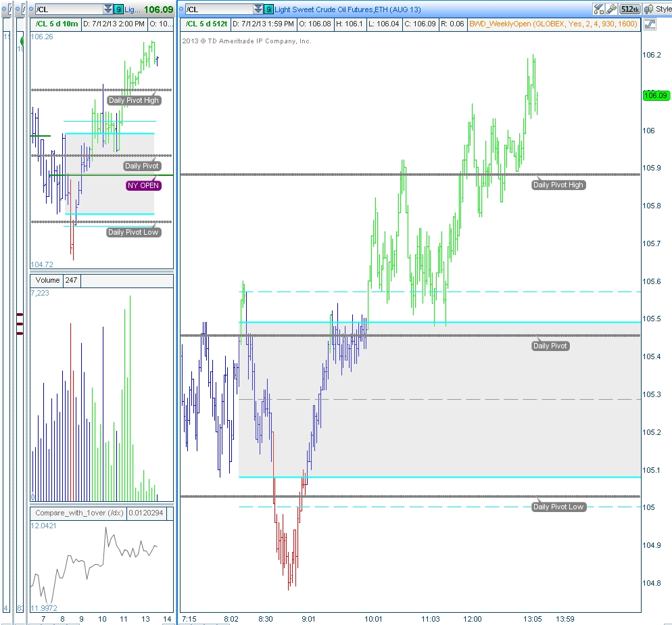Open the 512tk timeframe button

point(630,9)
